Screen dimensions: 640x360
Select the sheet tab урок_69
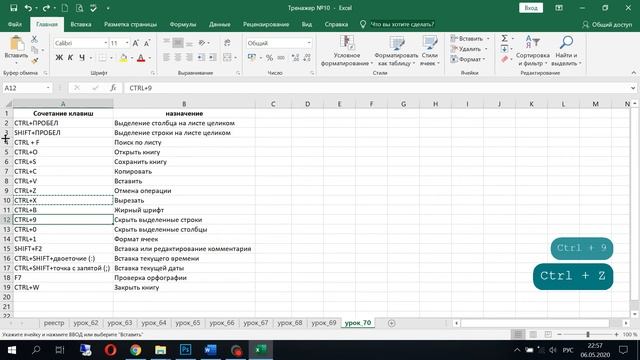coord(324,322)
